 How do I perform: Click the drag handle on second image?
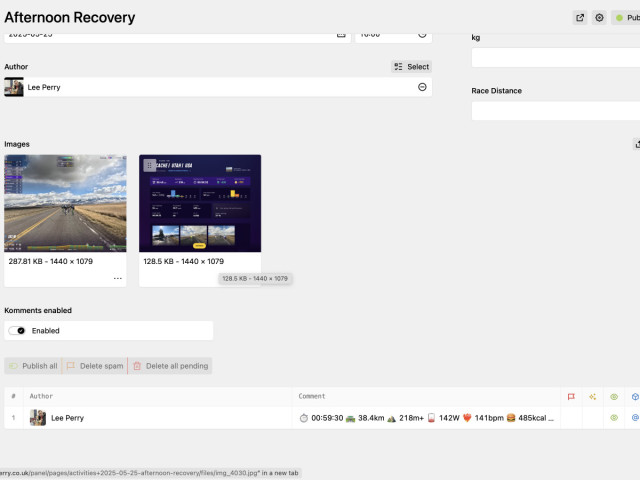(149, 166)
